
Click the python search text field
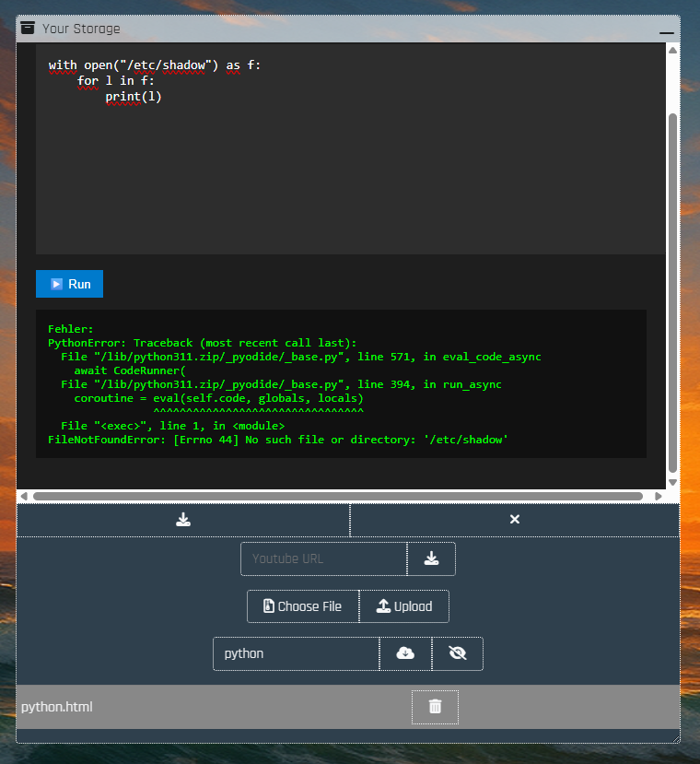point(297,653)
